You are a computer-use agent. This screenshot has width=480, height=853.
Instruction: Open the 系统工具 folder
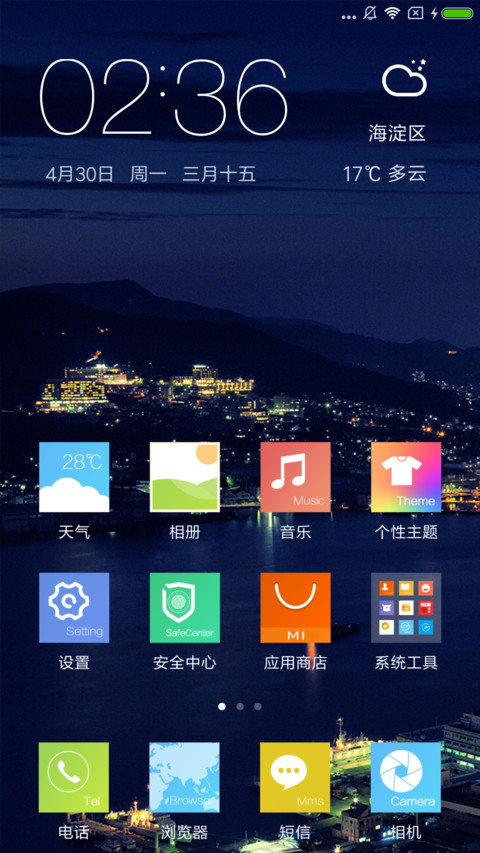tap(406, 608)
